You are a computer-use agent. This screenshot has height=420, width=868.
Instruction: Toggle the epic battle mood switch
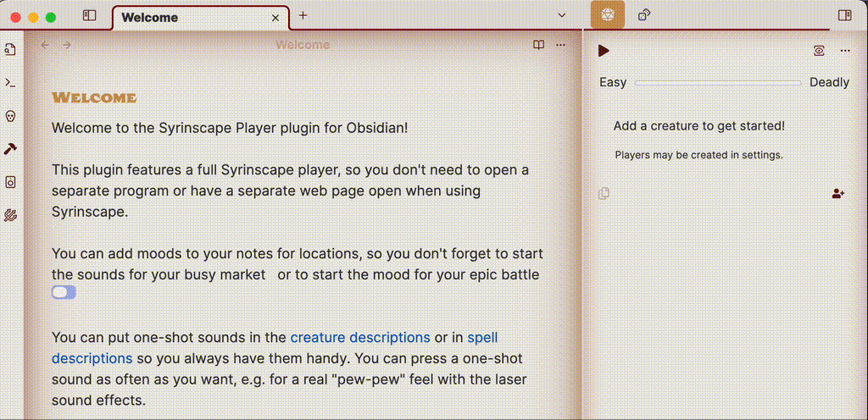64,292
